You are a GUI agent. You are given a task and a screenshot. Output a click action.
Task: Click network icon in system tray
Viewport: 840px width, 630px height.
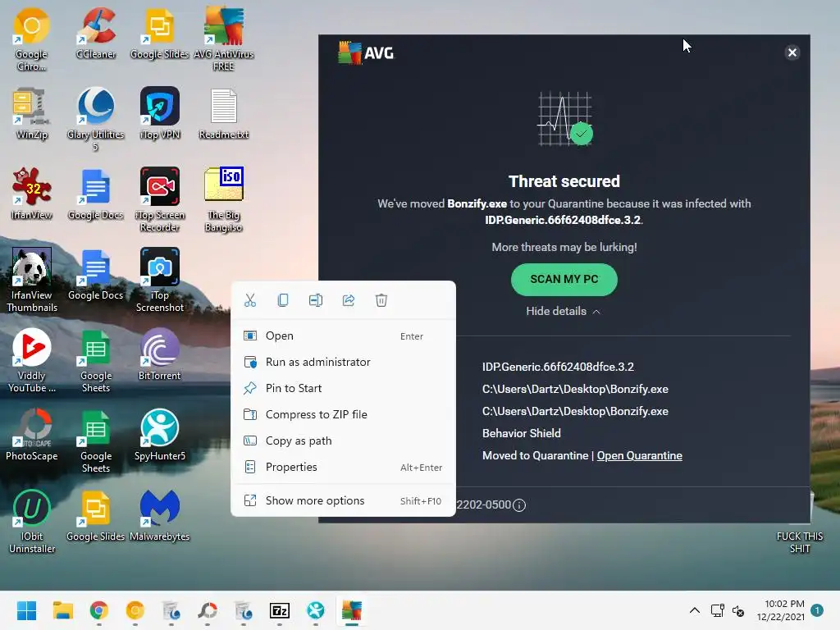717,610
